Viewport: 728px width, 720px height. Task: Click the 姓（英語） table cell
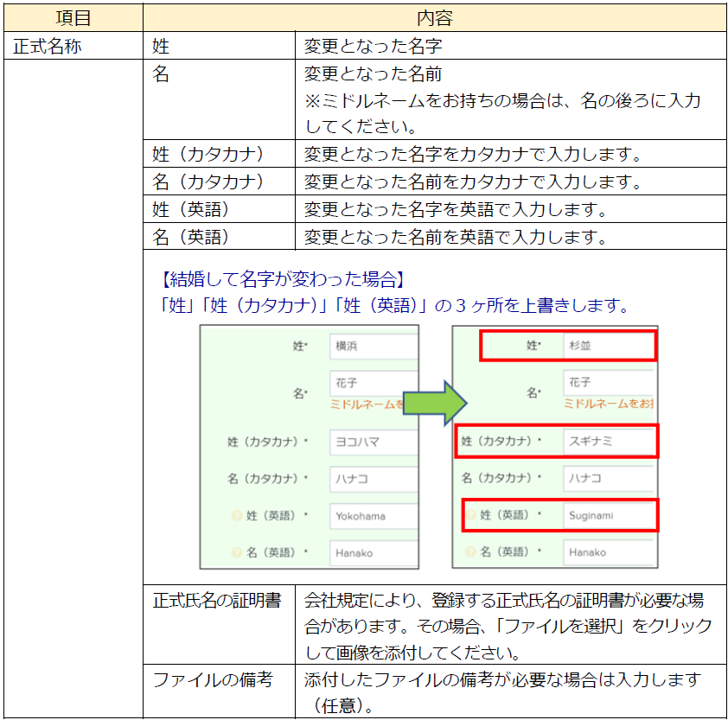219,209
